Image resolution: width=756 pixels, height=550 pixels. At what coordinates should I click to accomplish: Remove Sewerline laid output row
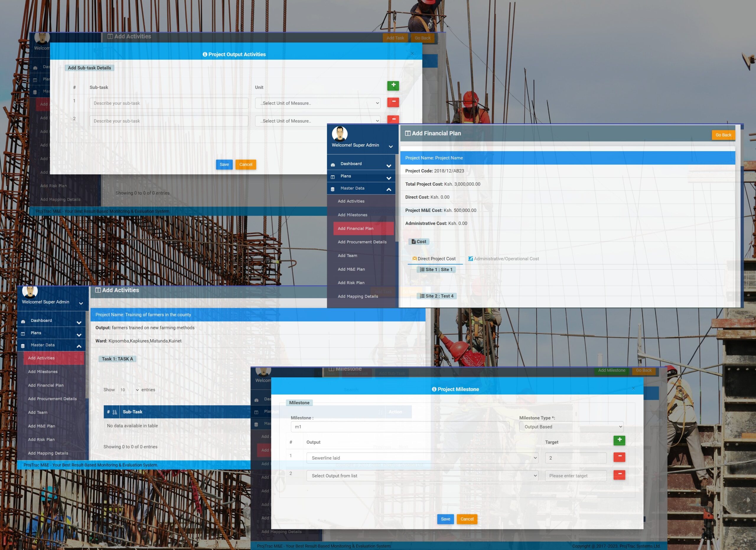point(619,457)
